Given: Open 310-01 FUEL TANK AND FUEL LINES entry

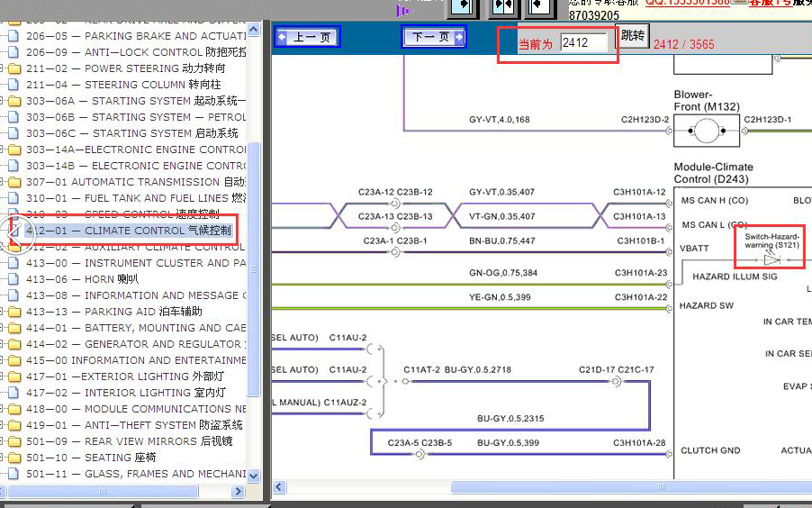Looking at the screenshot, I should tap(136, 198).
